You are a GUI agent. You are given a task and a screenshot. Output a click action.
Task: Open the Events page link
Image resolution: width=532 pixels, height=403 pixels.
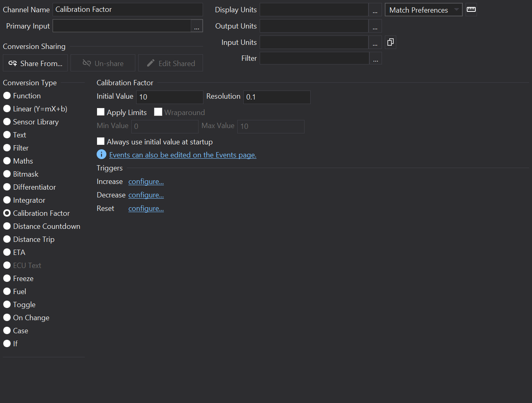pos(183,155)
